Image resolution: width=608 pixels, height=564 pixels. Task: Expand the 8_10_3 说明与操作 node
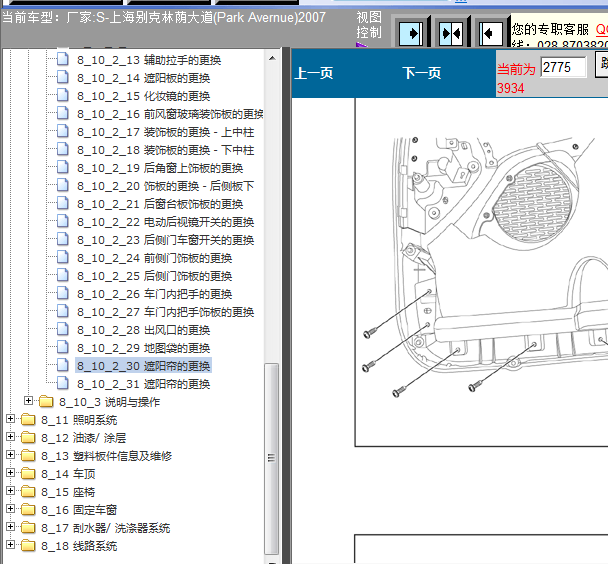[x=28, y=401]
